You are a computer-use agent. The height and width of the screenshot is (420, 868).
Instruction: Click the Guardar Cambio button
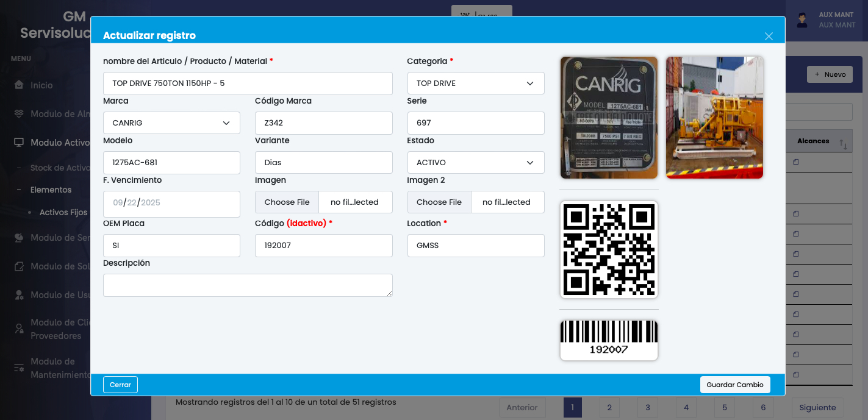(734, 385)
